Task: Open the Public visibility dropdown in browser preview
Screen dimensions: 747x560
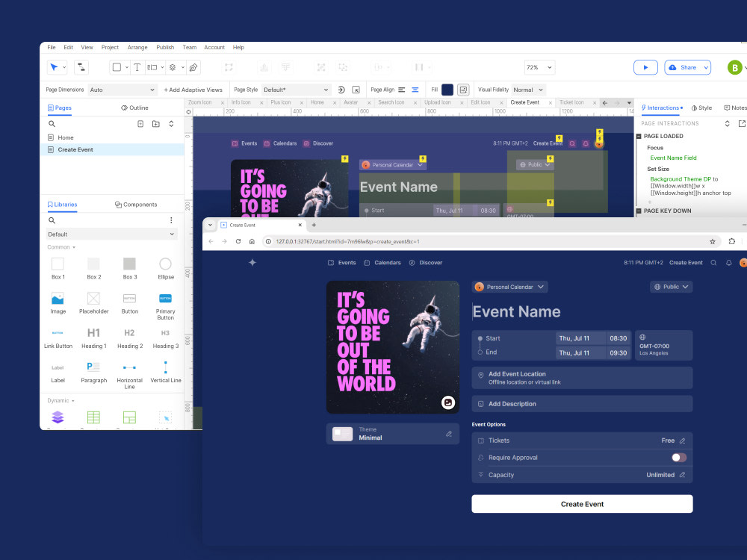Action: (x=672, y=287)
